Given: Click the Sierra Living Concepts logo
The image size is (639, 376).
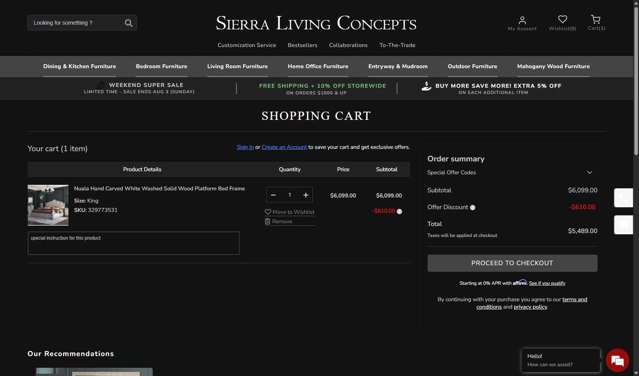Looking at the screenshot, I should pyautogui.click(x=316, y=23).
